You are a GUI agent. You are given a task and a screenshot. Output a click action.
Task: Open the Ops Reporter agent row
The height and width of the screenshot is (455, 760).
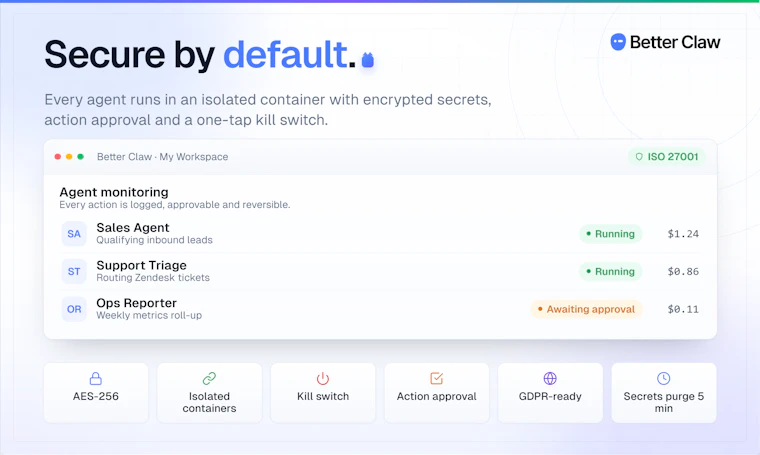pyautogui.click(x=380, y=309)
